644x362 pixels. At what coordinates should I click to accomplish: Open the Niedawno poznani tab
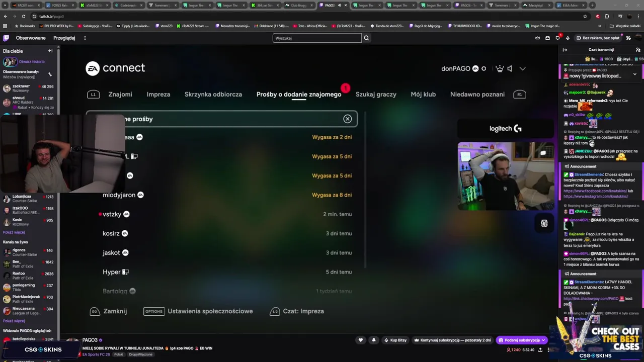click(x=477, y=95)
